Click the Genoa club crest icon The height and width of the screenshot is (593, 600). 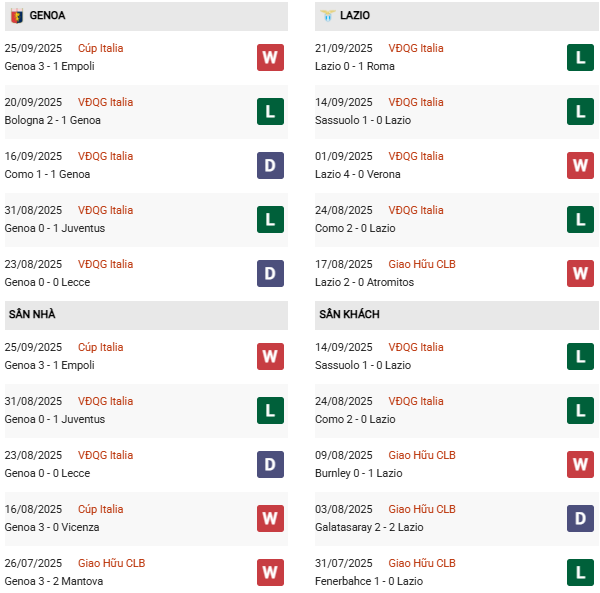click(x=17, y=16)
